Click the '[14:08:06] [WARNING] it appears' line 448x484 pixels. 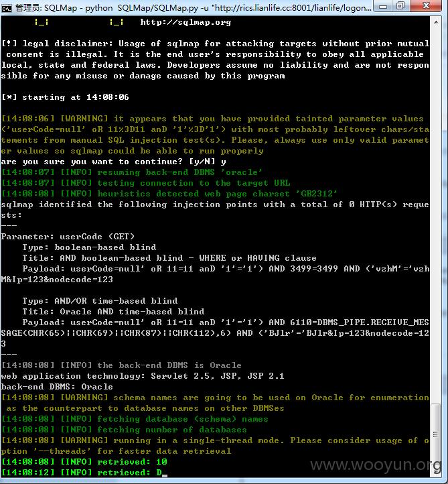pyautogui.click(x=213, y=119)
